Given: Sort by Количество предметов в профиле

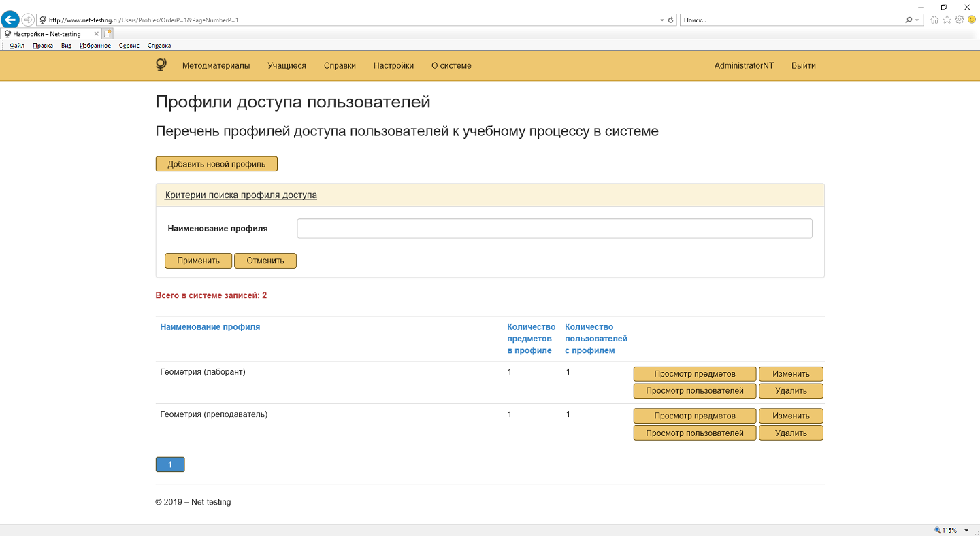Looking at the screenshot, I should 531,339.
